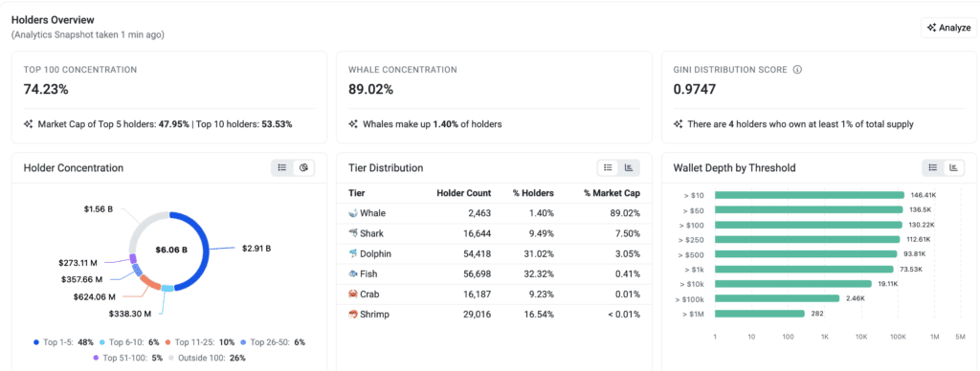The height and width of the screenshot is (371, 980).
Task: Click the Crab tier icon
Action: [352, 295]
